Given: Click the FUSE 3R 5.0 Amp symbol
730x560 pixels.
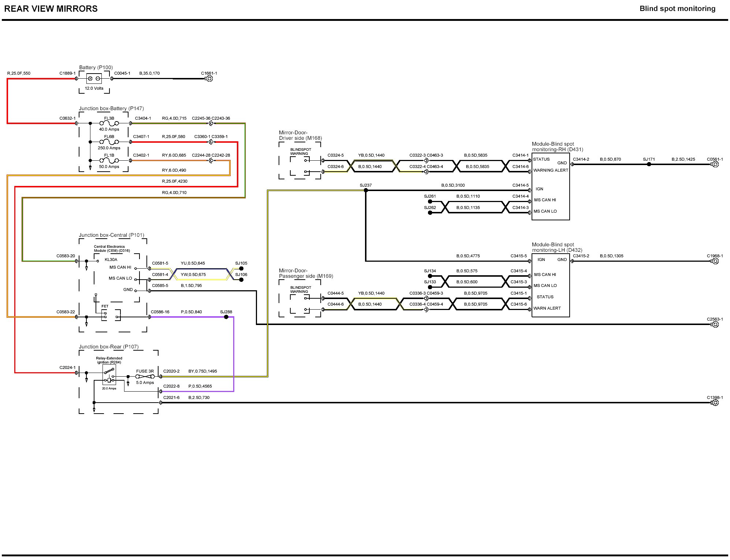Looking at the screenshot, I should point(145,377).
